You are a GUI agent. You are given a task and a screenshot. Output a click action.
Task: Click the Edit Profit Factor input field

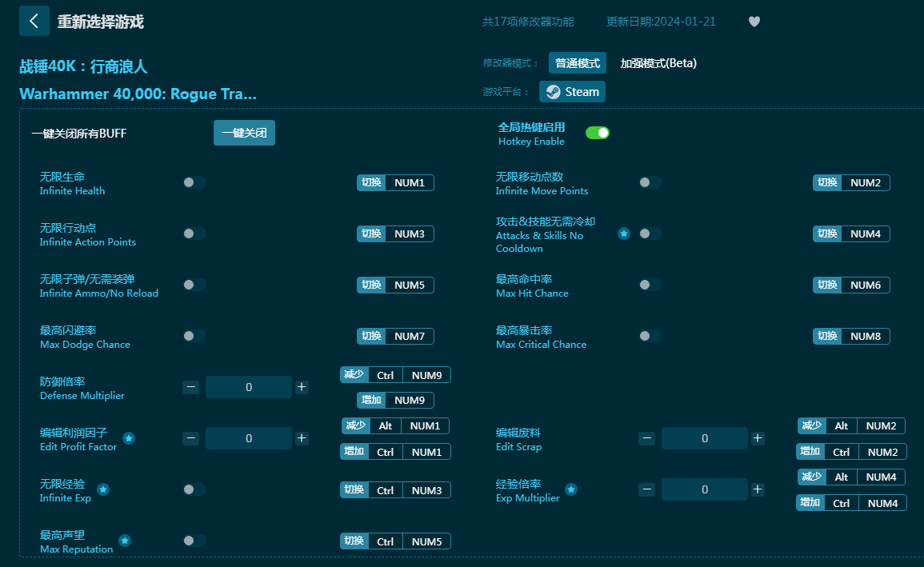(x=249, y=438)
